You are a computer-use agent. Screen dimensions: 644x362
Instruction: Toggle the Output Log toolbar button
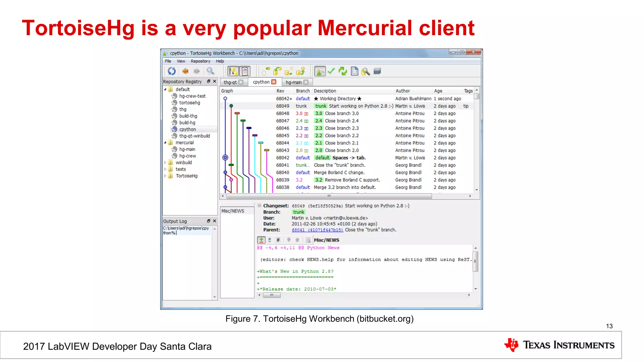(245, 71)
